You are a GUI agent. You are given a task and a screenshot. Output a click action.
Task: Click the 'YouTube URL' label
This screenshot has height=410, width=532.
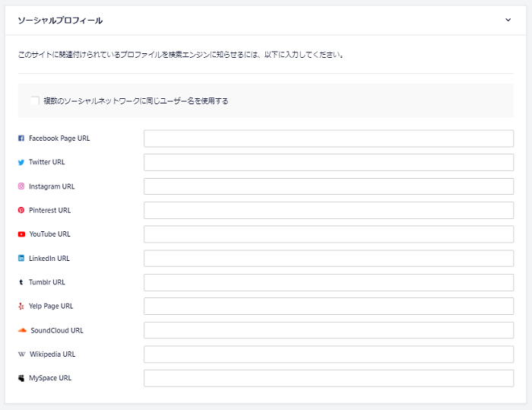[x=50, y=234]
